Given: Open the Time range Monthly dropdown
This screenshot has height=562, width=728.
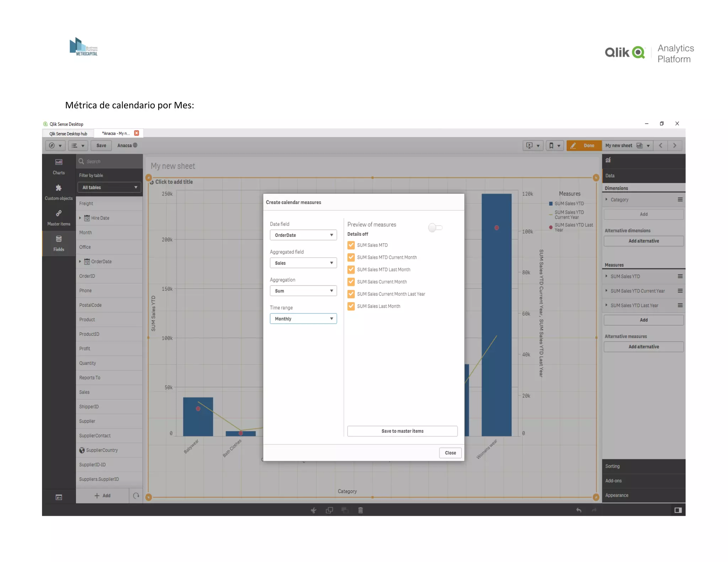Looking at the screenshot, I should [303, 319].
